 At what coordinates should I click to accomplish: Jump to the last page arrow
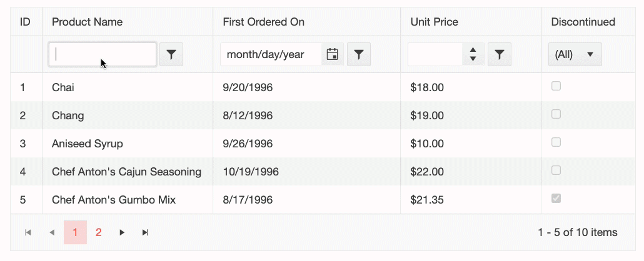tap(146, 232)
